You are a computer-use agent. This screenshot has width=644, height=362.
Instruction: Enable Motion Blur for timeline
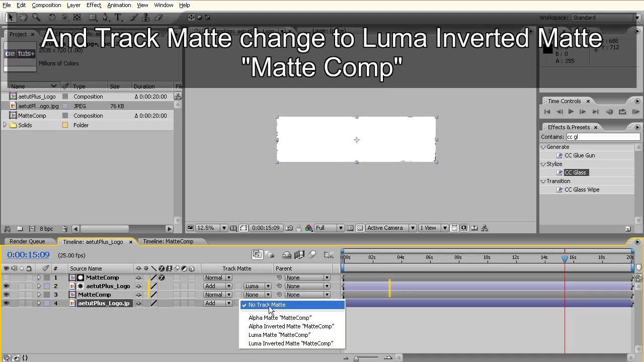coord(312,254)
